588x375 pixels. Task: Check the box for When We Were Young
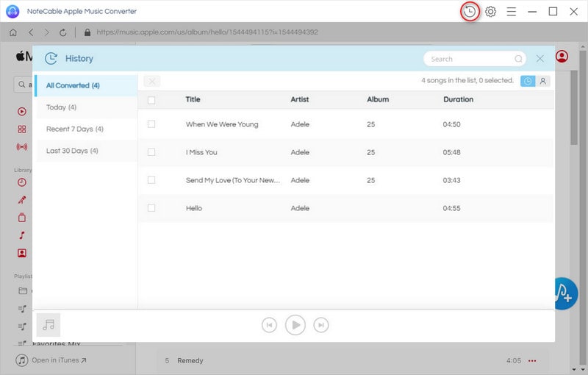coord(151,124)
